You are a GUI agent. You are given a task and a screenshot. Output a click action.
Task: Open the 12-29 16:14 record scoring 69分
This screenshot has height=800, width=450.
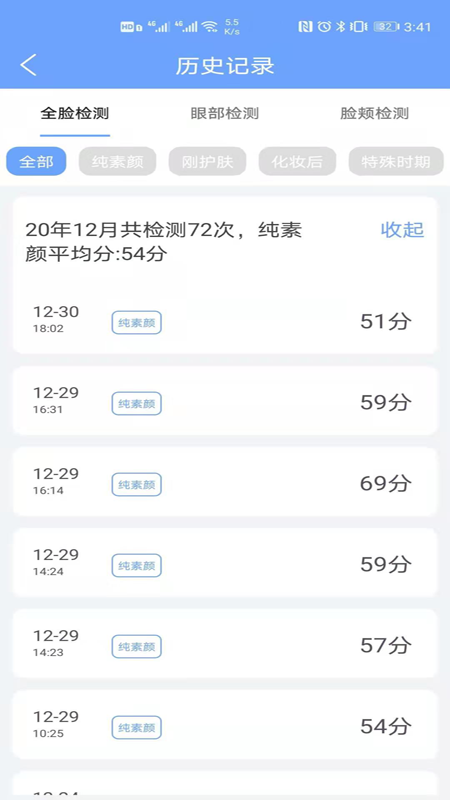[225, 482]
